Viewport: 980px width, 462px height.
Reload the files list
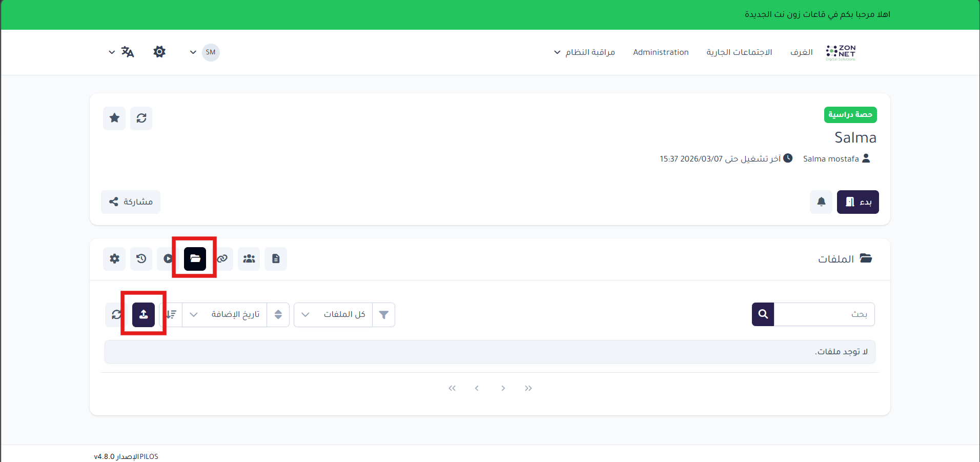(116, 314)
